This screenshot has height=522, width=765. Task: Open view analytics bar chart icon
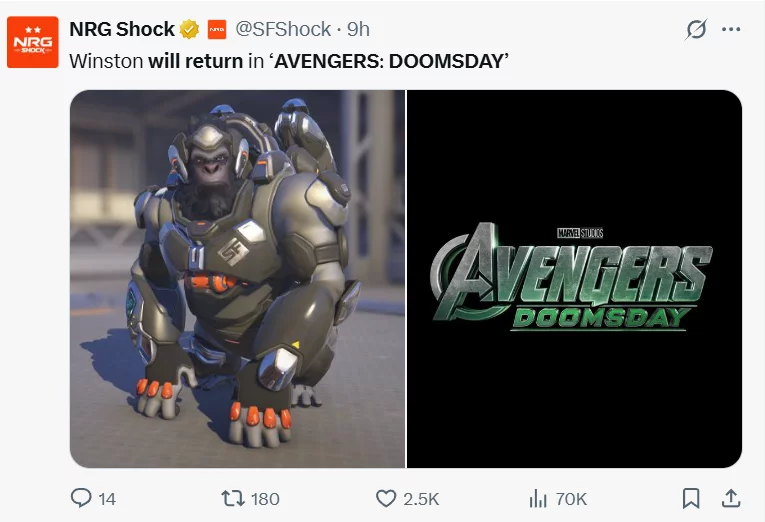pos(538,499)
